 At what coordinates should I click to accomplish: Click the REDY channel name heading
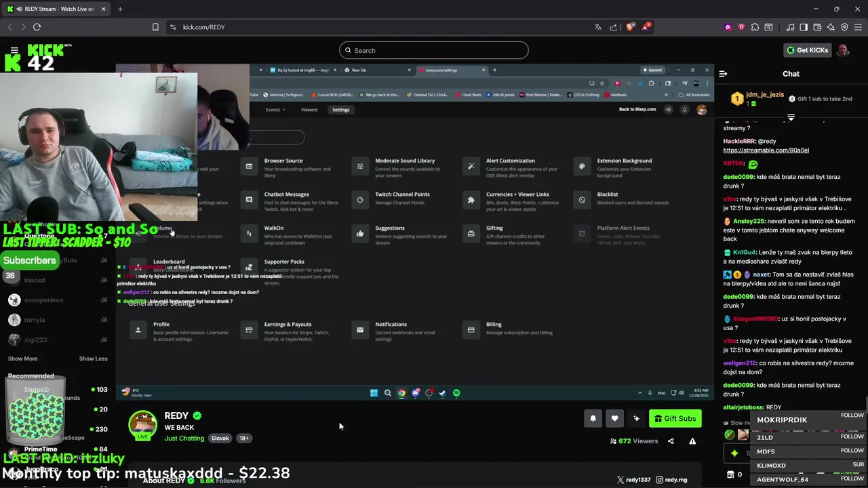[176, 415]
